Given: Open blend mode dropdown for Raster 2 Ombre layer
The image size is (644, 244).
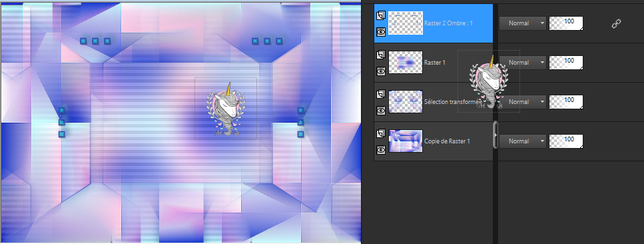Looking at the screenshot, I should [522, 23].
